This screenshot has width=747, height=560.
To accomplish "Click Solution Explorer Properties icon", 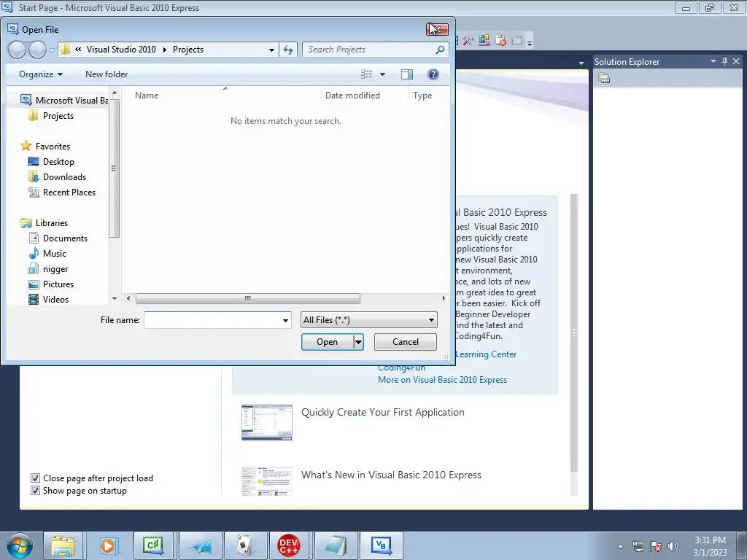I will [604, 78].
